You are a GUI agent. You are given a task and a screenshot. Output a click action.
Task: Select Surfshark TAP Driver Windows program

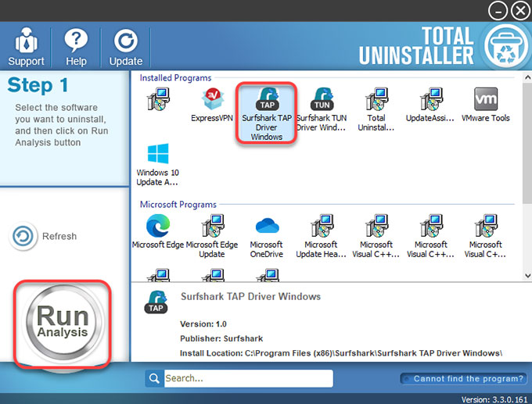[266, 113]
